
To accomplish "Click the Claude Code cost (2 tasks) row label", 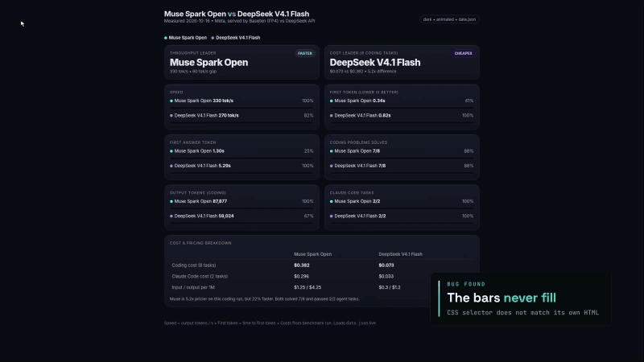I will coord(200,276).
